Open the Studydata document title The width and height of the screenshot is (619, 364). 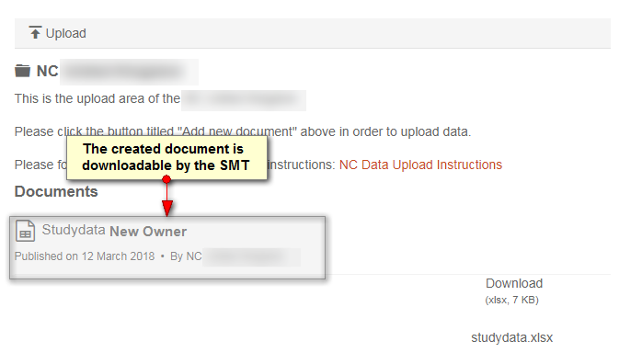(74, 230)
